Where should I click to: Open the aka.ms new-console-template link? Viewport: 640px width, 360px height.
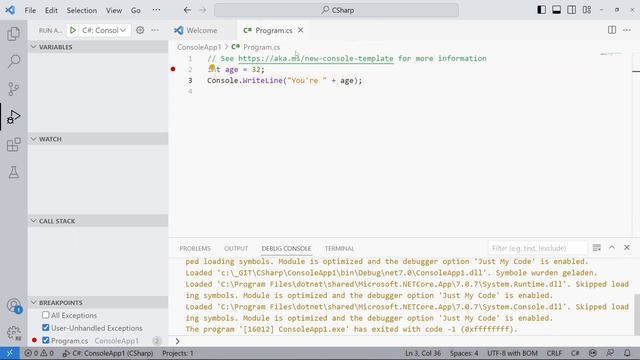tap(316, 58)
